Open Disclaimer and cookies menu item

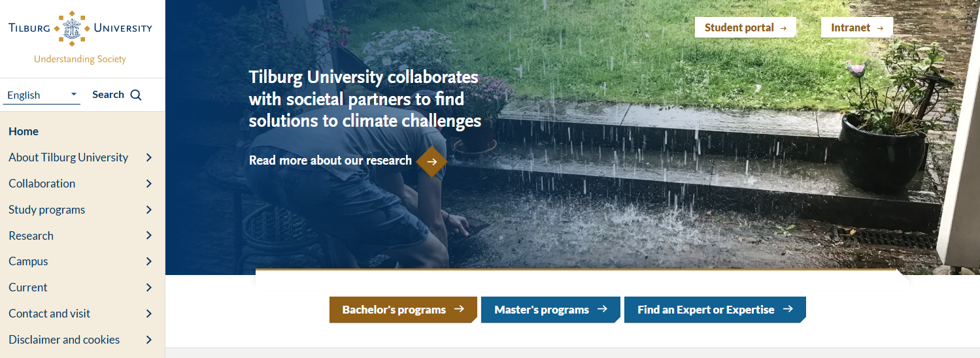pyautogui.click(x=64, y=340)
